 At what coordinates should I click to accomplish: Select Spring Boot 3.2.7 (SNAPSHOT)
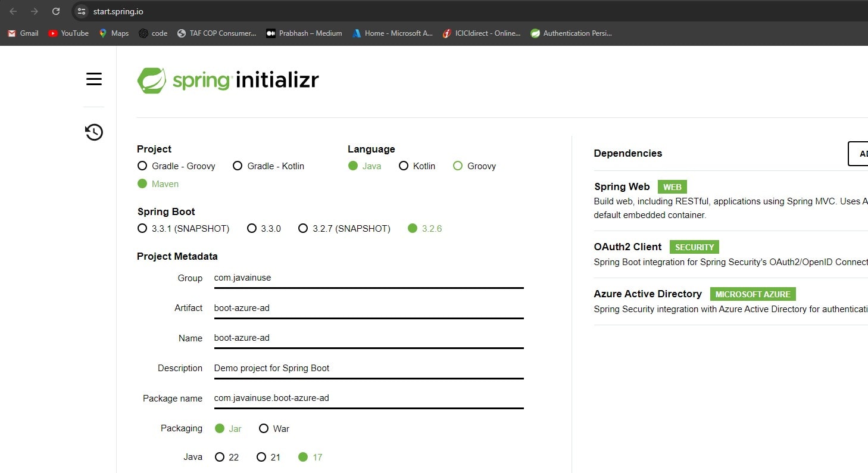click(x=345, y=228)
